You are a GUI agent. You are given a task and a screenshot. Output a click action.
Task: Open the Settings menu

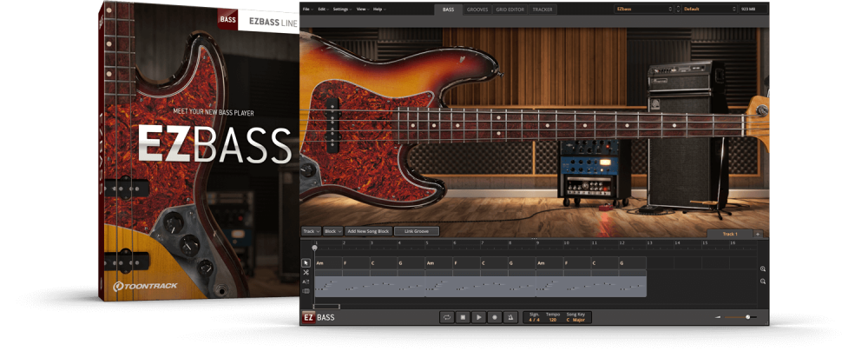[x=343, y=10]
